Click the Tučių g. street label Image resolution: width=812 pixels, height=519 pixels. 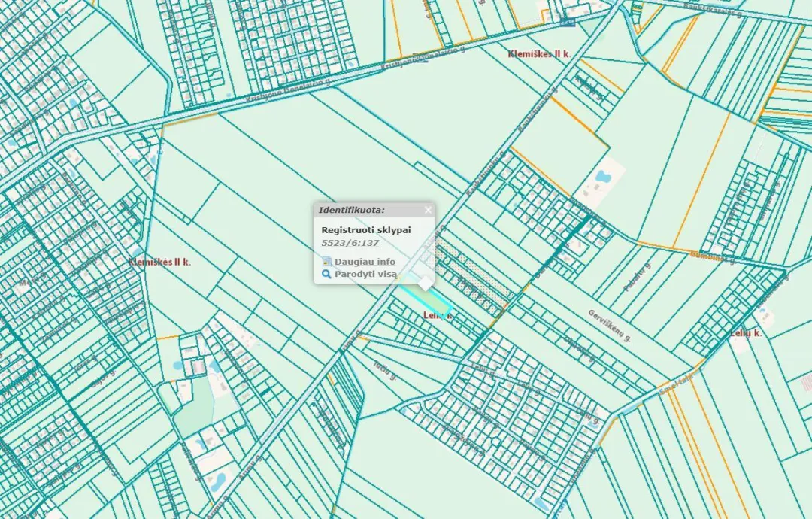pyautogui.click(x=384, y=370)
